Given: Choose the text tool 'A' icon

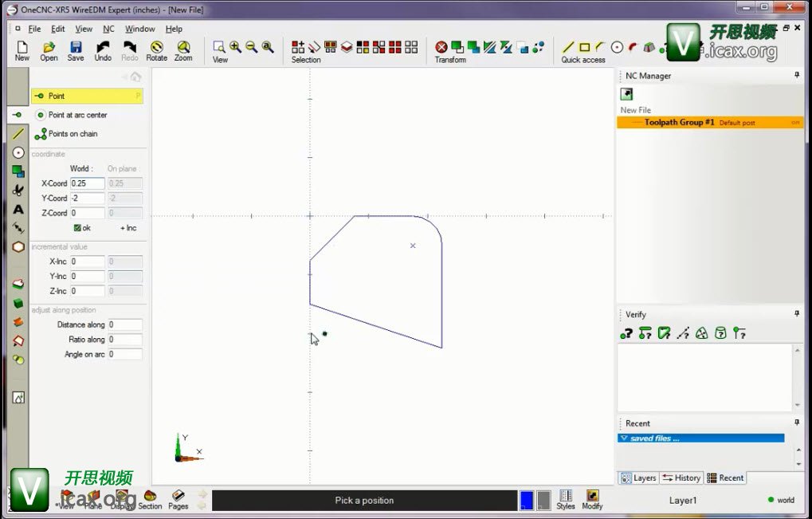Looking at the screenshot, I should pos(18,209).
